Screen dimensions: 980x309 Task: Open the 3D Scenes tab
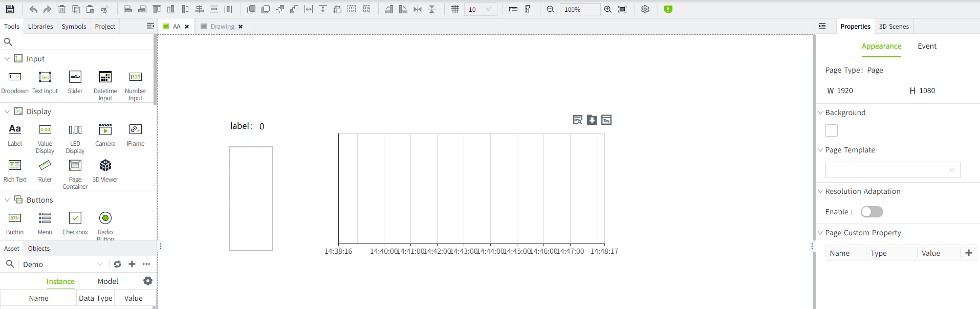pyautogui.click(x=894, y=27)
